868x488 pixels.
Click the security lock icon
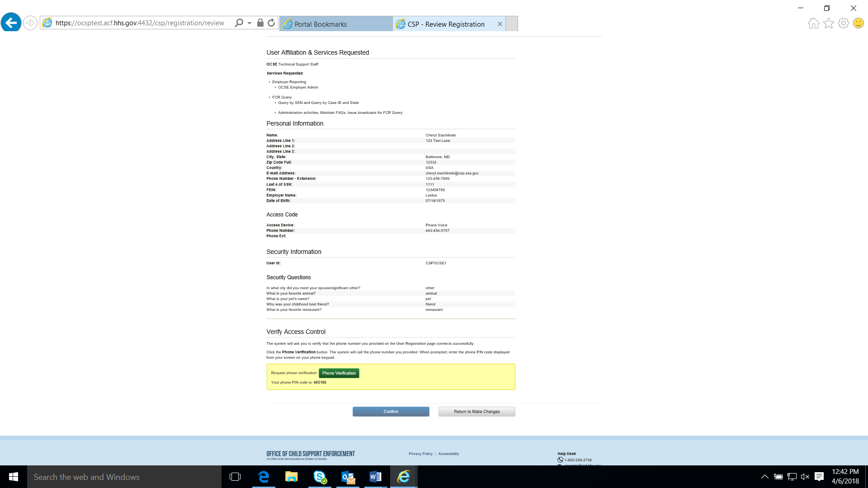pos(260,23)
